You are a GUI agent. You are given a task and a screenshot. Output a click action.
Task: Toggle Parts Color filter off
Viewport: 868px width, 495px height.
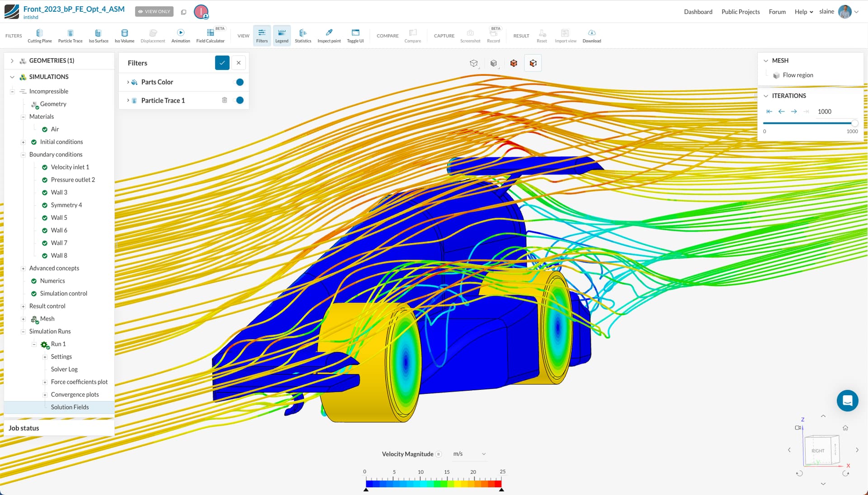point(239,82)
